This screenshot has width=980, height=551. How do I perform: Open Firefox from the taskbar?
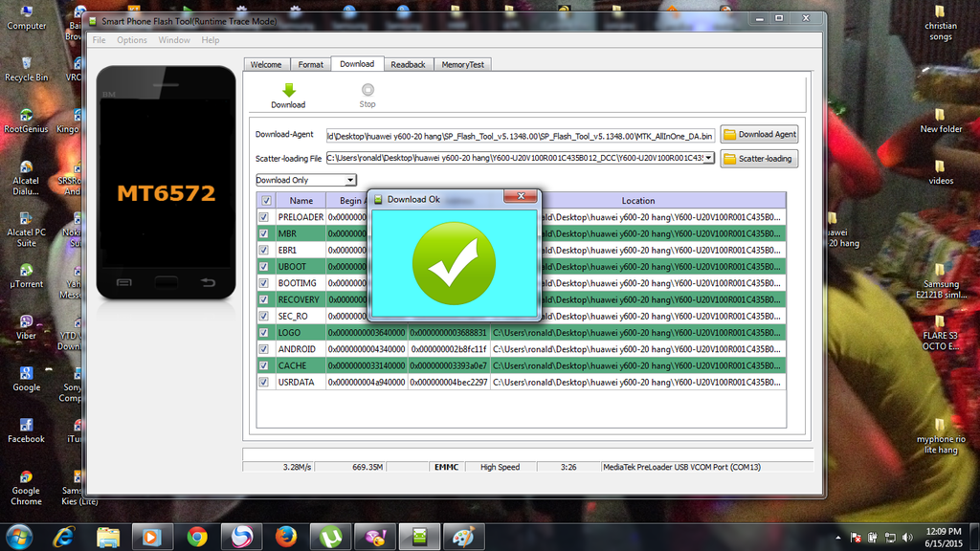point(285,536)
